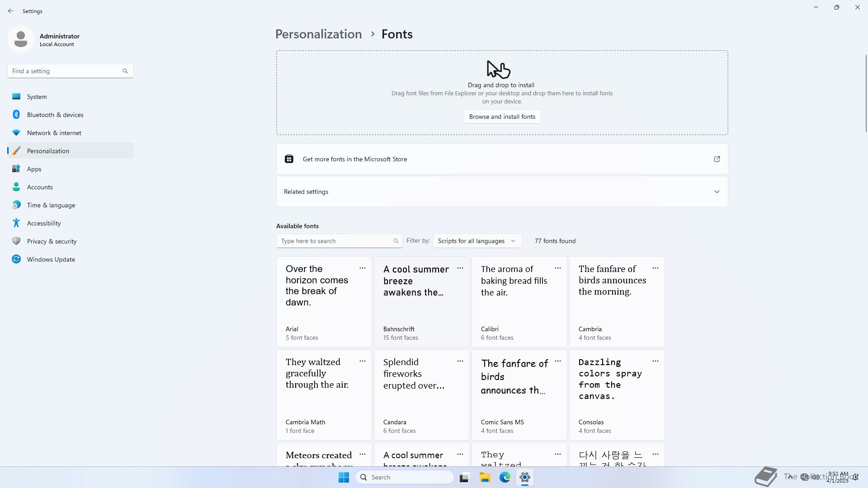Click the Privacy & security shield icon
This screenshot has width=868, height=488.
(16, 241)
